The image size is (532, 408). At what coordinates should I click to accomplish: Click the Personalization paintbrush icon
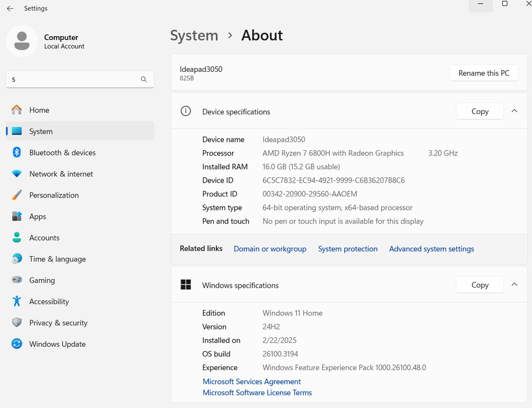coord(16,195)
